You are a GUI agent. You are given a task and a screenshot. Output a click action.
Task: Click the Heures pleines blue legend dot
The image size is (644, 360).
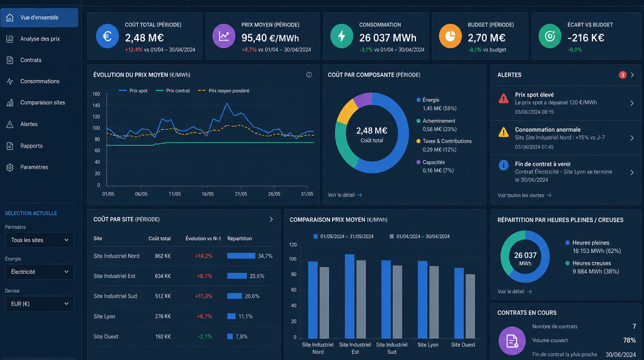[568, 243]
